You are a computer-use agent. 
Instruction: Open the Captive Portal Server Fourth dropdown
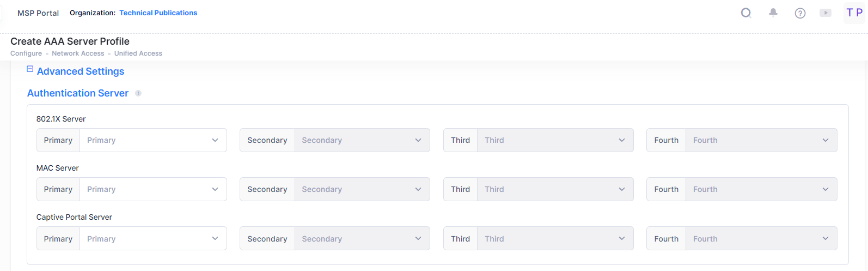tap(761, 239)
